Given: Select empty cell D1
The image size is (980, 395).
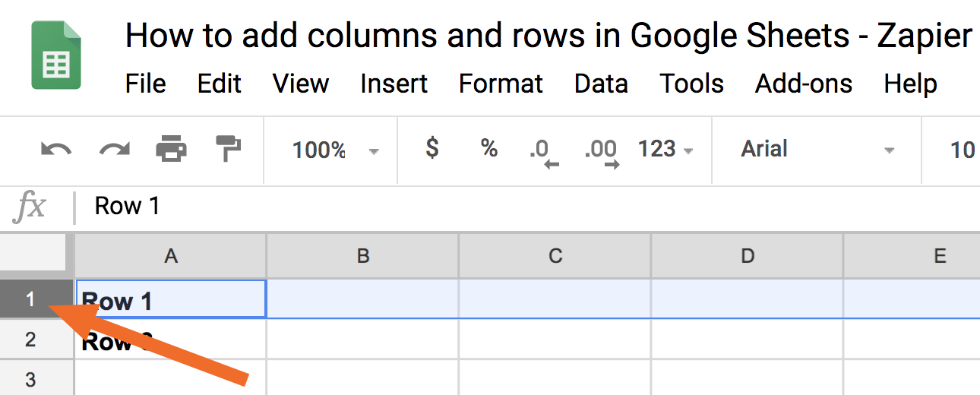Looking at the screenshot, I should pyautogui.click(x=748, y=299).
